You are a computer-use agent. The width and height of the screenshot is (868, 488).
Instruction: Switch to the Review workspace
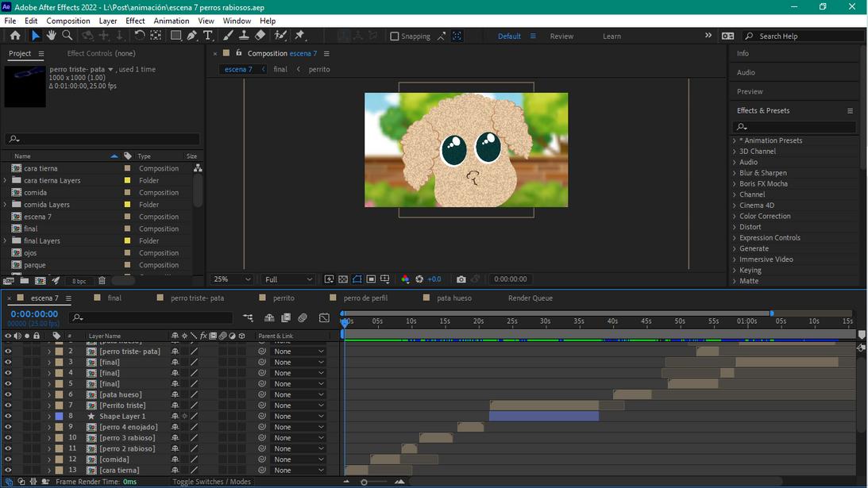561,37
